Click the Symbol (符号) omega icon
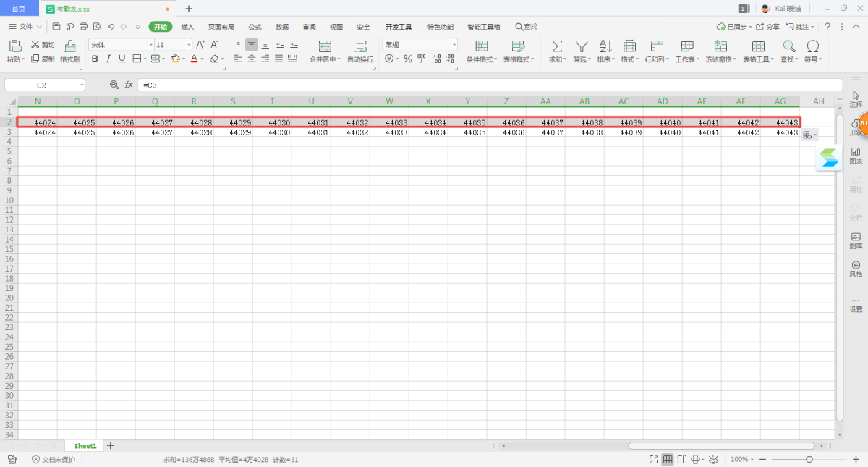868x467 pixels. point(813,46)
